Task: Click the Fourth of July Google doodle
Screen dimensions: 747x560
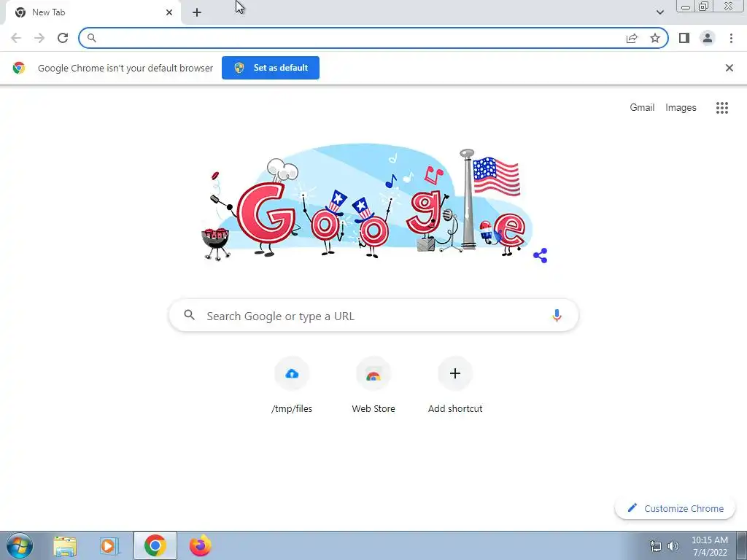Action: coord(367,203)
